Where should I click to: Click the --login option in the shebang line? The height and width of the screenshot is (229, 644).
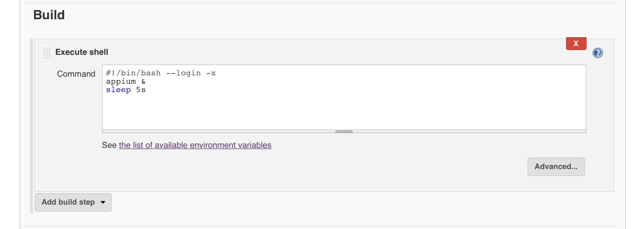(183, 73)
